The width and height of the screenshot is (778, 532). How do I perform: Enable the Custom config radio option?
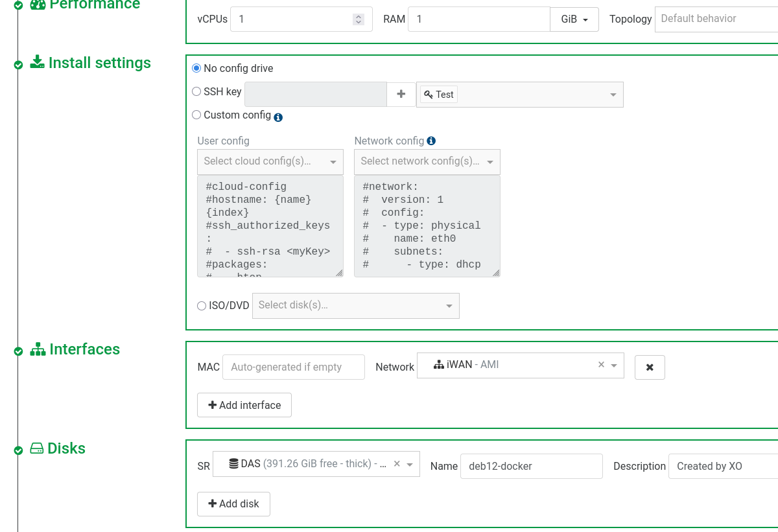(196, 115)
